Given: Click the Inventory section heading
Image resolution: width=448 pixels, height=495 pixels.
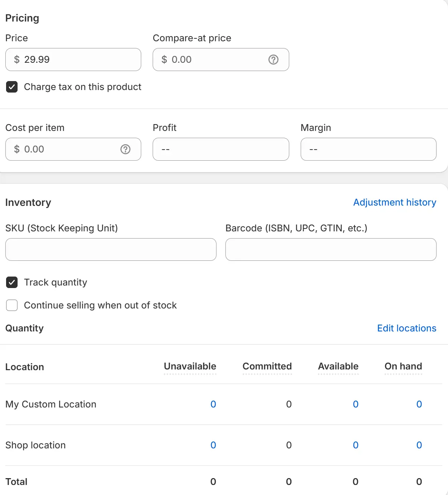Looking at the screenshot, I should point(28,203).
